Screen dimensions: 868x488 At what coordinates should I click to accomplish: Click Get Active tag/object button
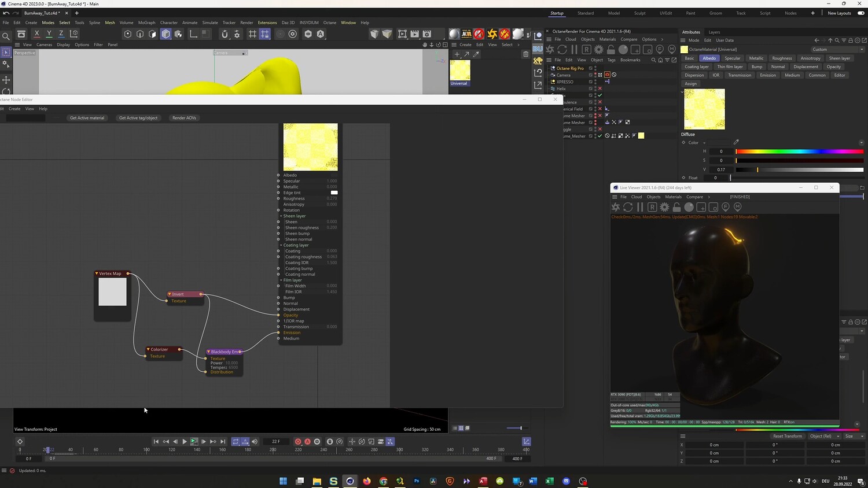click(x=138, y=118)
